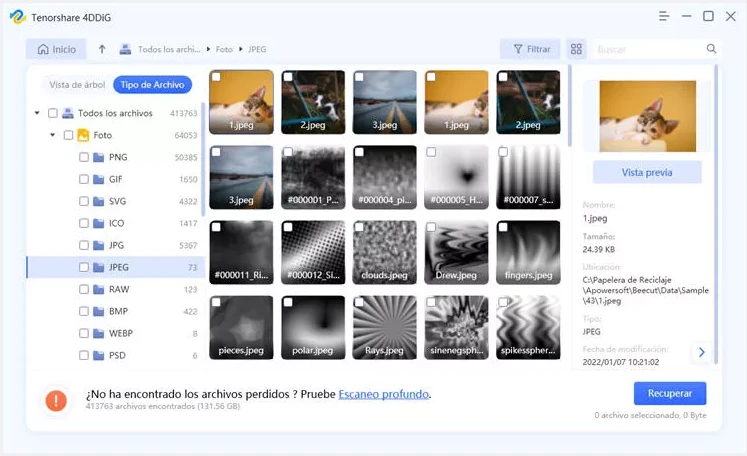
Task: Open the Escaneo profundo link
Action: point(384,394)
